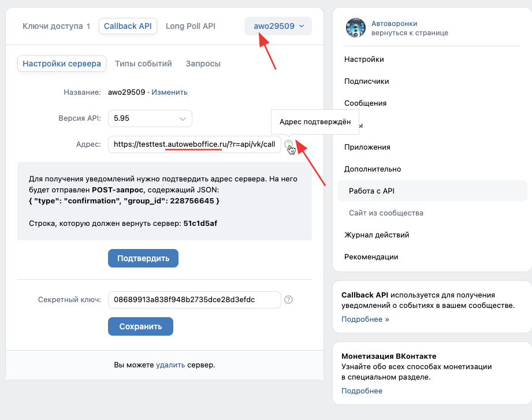Open Подписчики in the sidebar menu
Image resolution: width=532 pixels, height=420 pixels.
tap(366, 81)
